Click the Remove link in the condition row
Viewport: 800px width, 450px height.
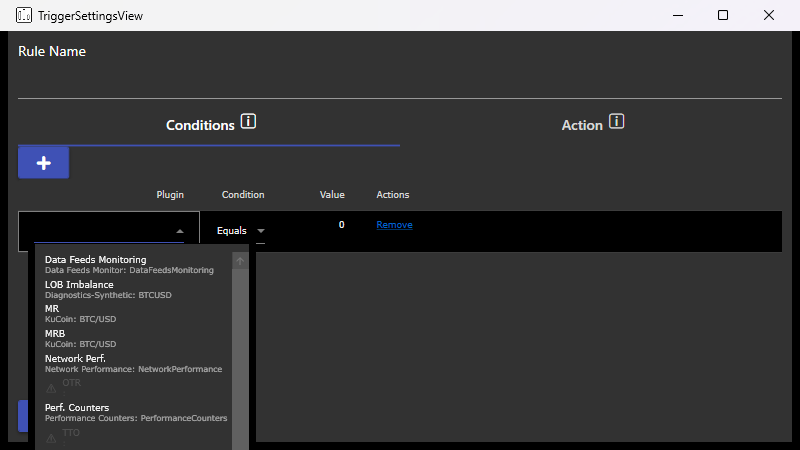click(x=394, y=224)
